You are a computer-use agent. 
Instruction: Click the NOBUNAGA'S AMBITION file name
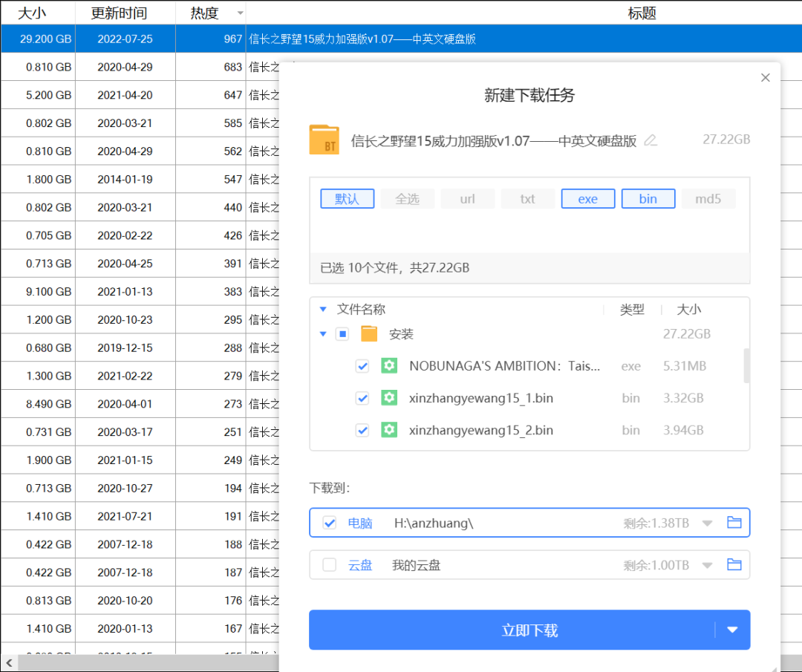[504, 365]
